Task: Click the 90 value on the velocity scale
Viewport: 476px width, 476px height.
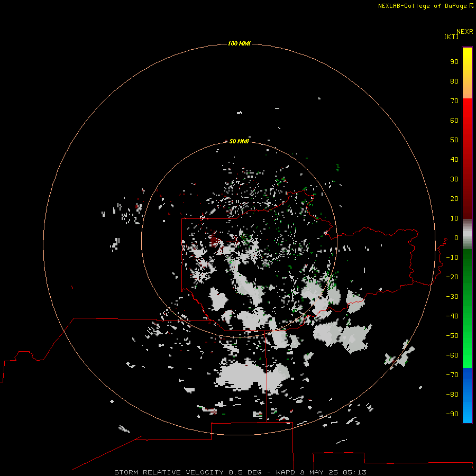Action: click(454, 62)
